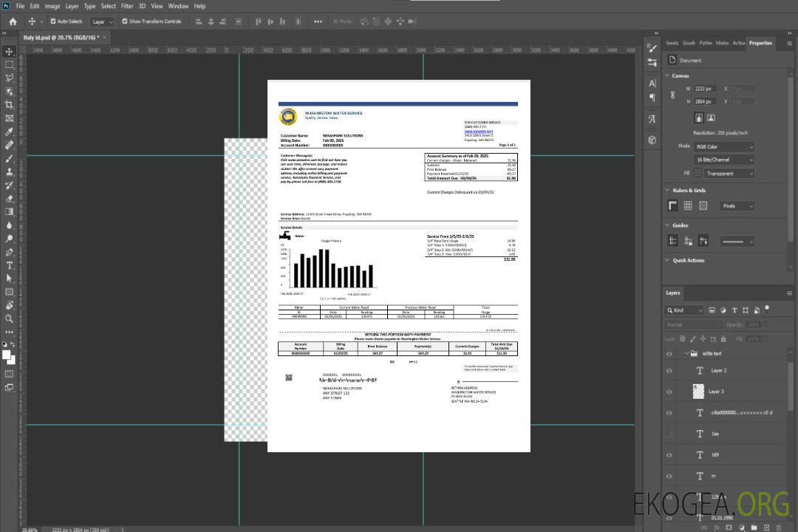
Task: Click the canvas width input field
Action: pyautogui.click(x=705, y=89)
